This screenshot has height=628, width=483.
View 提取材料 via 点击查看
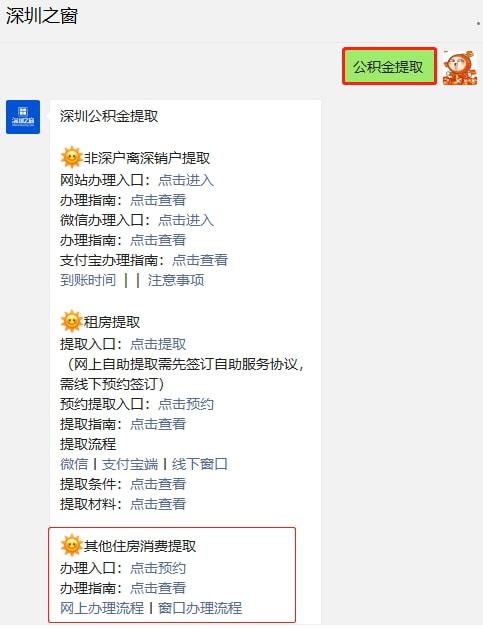coord(158,504)
